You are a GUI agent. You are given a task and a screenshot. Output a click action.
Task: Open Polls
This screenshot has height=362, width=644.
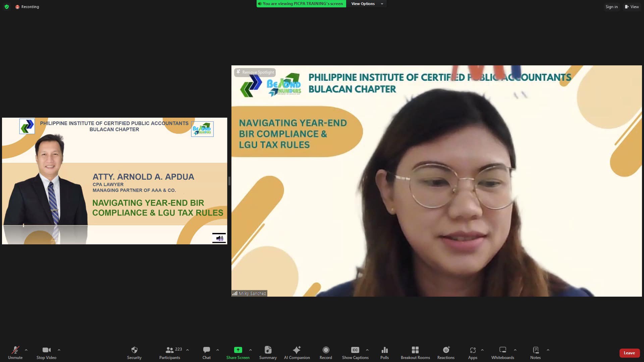coord(385,353)
